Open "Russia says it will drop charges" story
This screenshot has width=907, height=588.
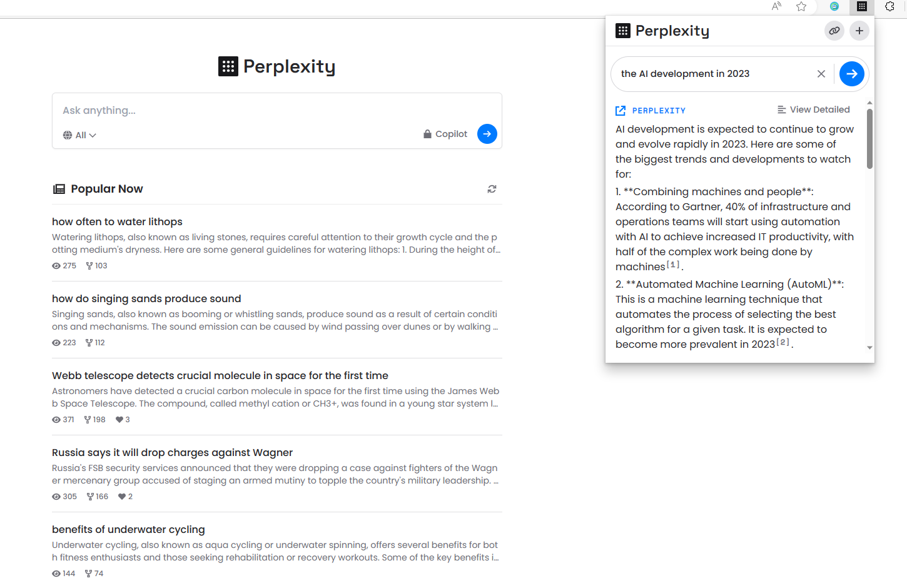[172, 452]
